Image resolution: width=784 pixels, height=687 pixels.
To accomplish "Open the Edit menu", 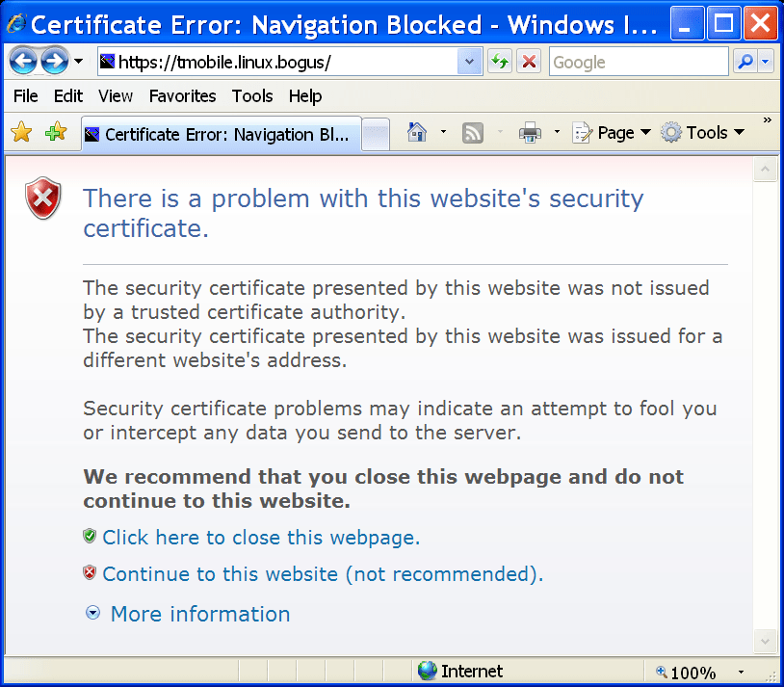I will pos(68,96).
